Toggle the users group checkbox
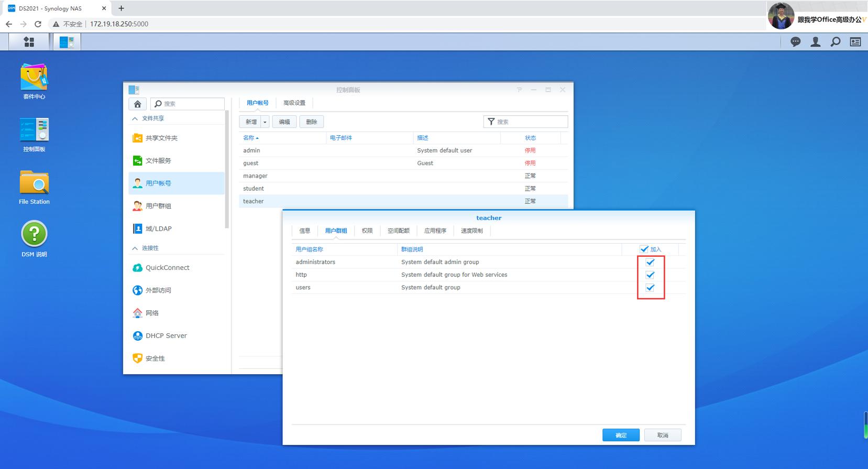868x469 pixels. click(x=650, y=287)
